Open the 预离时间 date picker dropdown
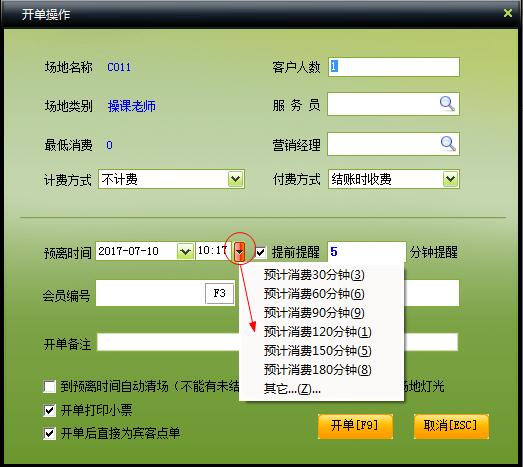 pos(185,251)
